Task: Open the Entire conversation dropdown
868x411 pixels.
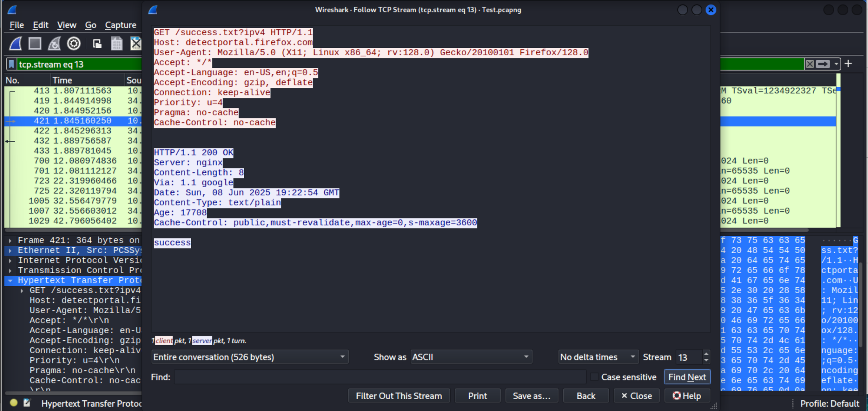Action: 250,357
